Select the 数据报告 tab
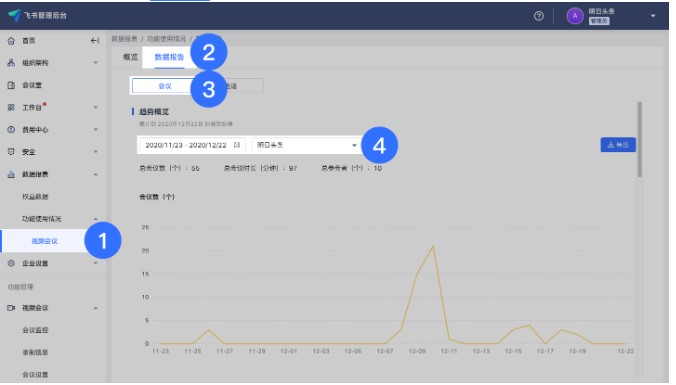 (169, 57)
